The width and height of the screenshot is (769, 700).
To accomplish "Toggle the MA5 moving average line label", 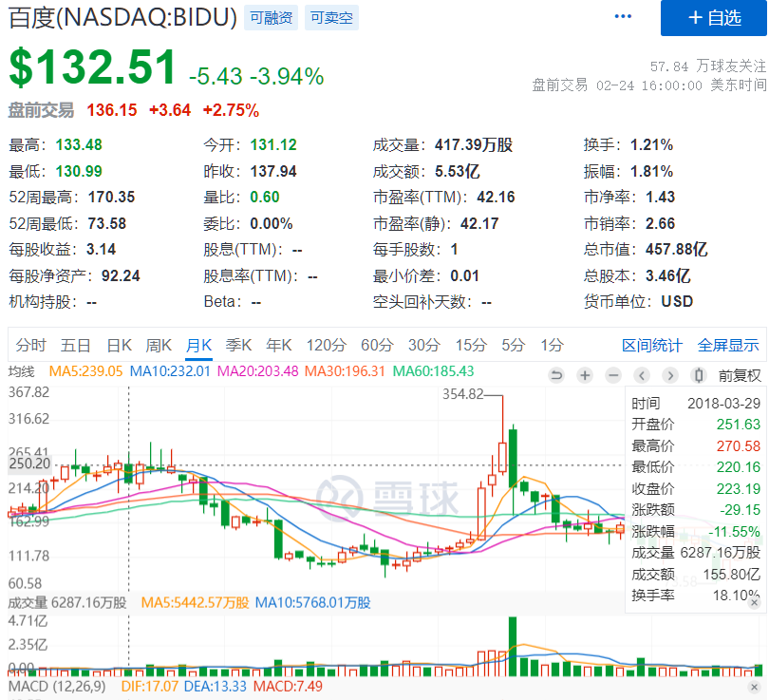I will (x=85, y=371).
